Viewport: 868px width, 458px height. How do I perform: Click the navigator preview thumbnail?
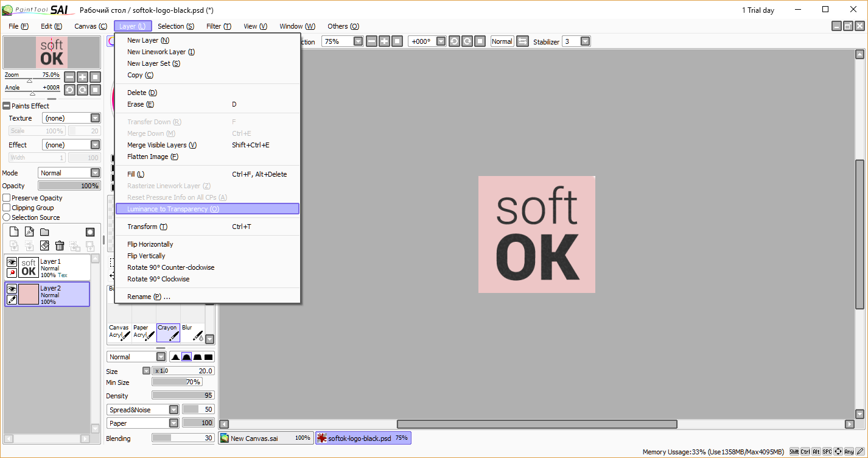point(52,52)
